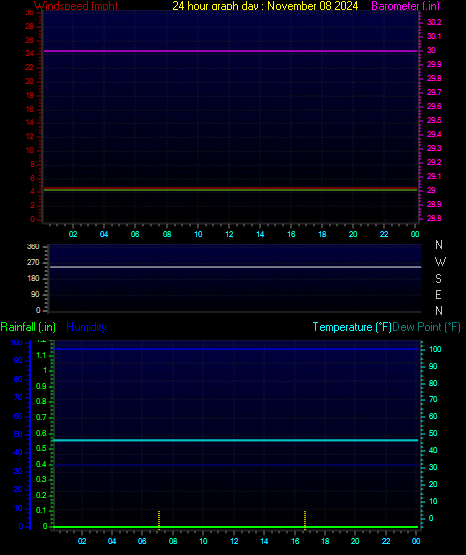
Task: Click the Dew Point (°F) legend label
Action: coord(426,327)
